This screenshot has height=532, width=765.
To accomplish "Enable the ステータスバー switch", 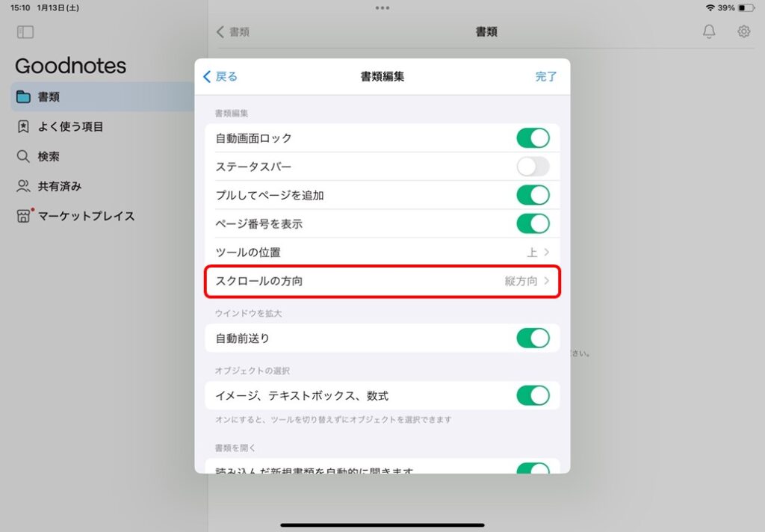I will point(533,167).
